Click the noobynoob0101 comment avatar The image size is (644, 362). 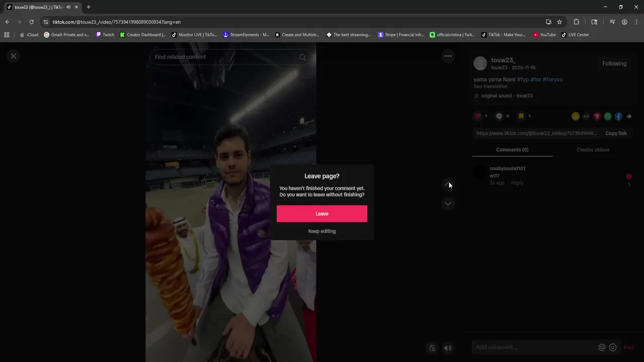[x=480, y=172]
